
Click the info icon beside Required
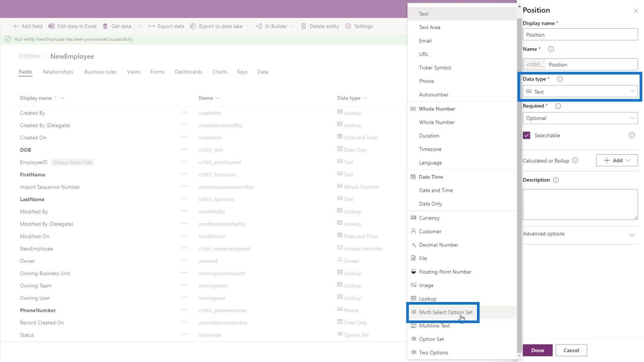tap(558, 106)
